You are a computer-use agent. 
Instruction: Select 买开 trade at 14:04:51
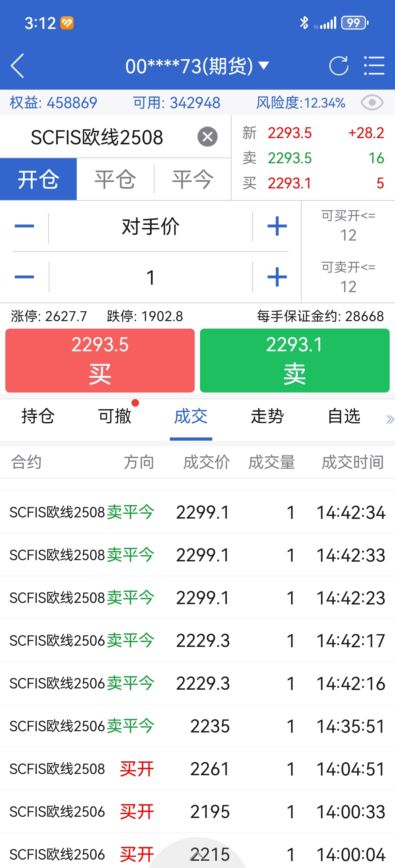pyautogui.click(x=197, y=769)
